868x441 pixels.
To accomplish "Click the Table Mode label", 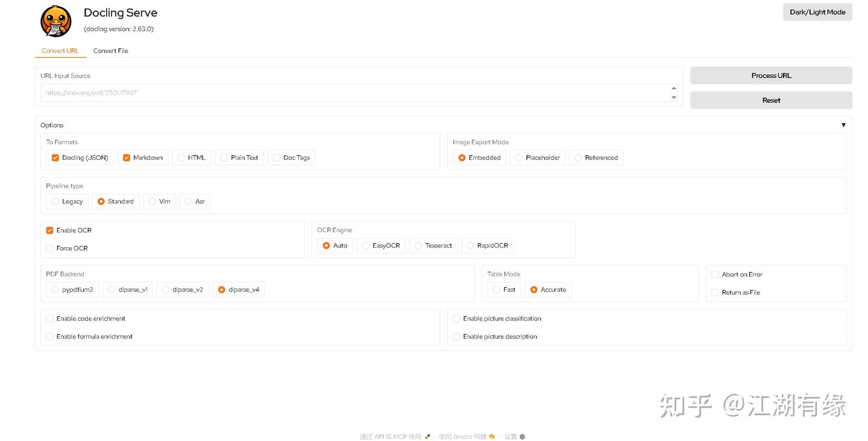I will pos(504,274).
